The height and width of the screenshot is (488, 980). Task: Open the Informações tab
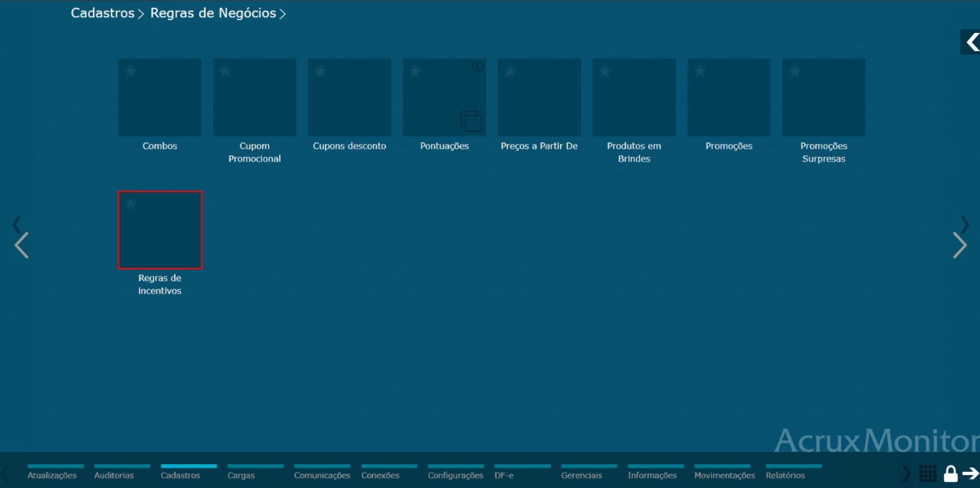click(x=655, y=471)
